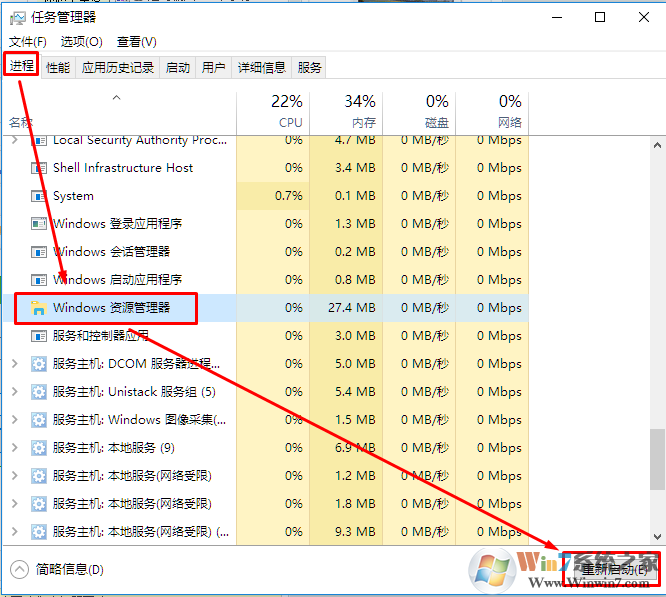Image resolution: width=666 pixels, height=597 pixels.
Task: Expand the 1.8 MB 本地服务(网络受限) group
Action: 15,504
